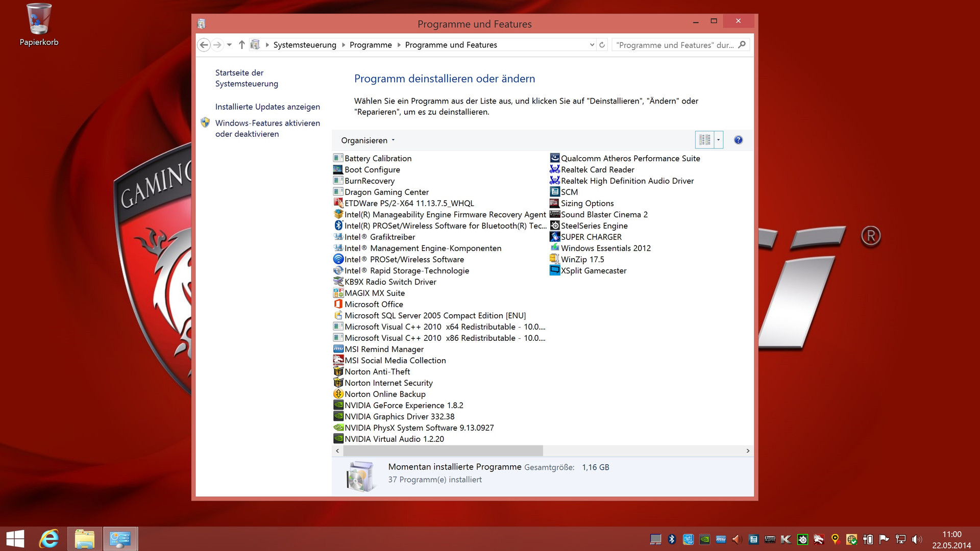Click the horizontal scrollbar right arrow

point(748,450)
